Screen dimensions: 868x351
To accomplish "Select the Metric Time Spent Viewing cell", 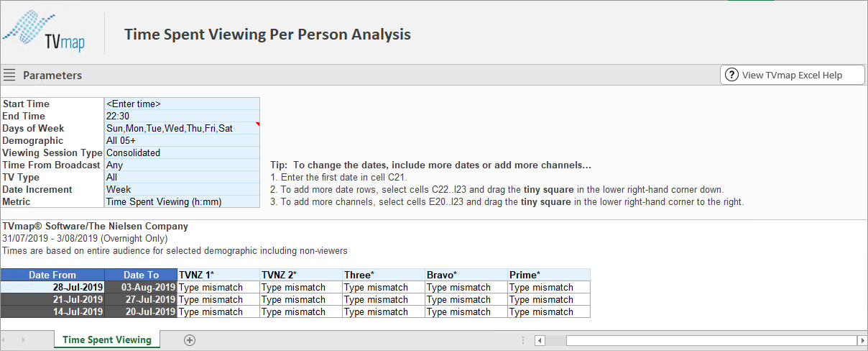I will (183, 201).
